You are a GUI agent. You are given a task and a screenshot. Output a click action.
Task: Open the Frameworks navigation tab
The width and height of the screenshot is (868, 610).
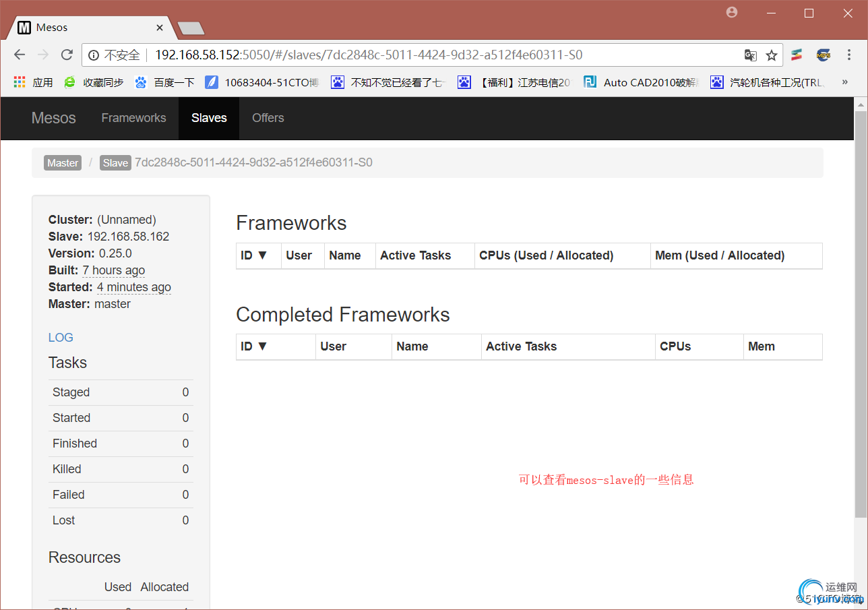click(133, 118)
